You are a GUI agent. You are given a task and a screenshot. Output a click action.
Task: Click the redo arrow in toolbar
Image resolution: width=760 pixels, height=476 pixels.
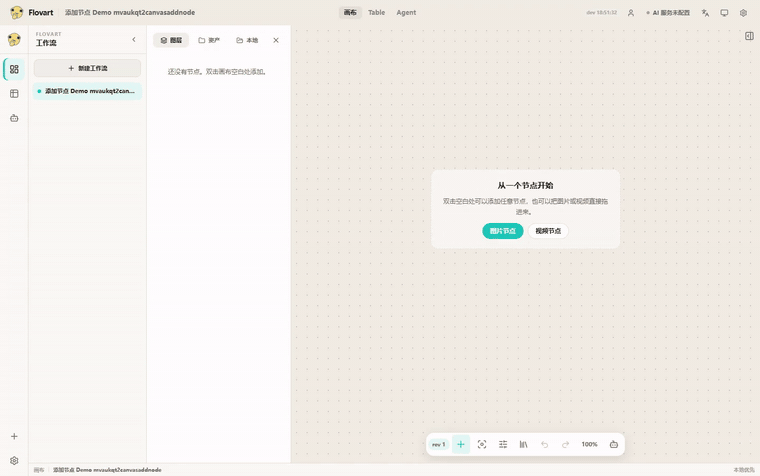565,444
